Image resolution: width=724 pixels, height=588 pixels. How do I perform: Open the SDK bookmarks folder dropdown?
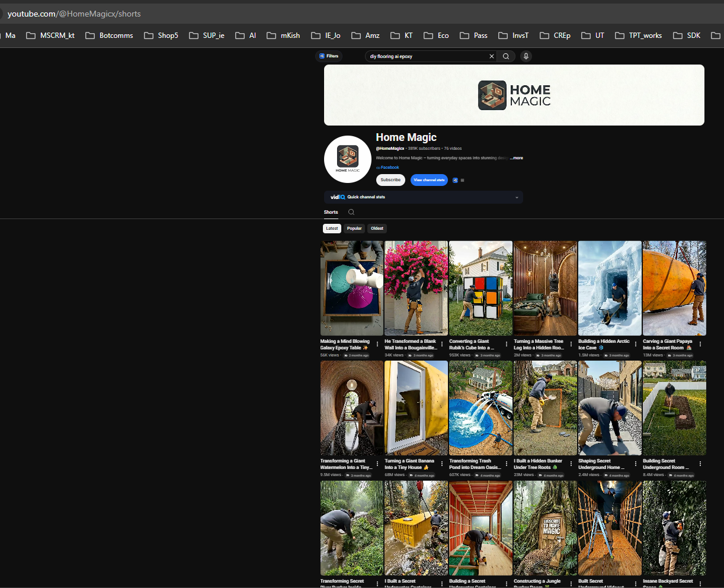[x=687, y=36]
